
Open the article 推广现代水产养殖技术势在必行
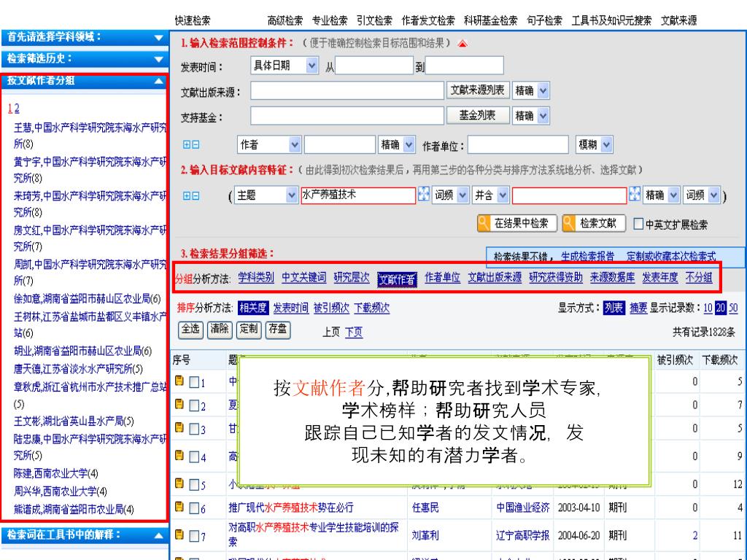[290, 507]
